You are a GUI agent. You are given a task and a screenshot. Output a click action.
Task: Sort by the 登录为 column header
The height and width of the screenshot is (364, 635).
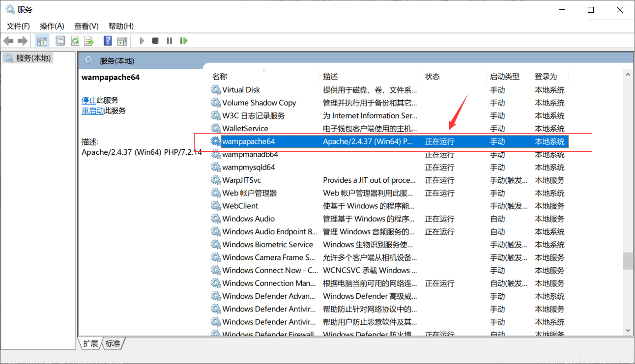(550, 77)
